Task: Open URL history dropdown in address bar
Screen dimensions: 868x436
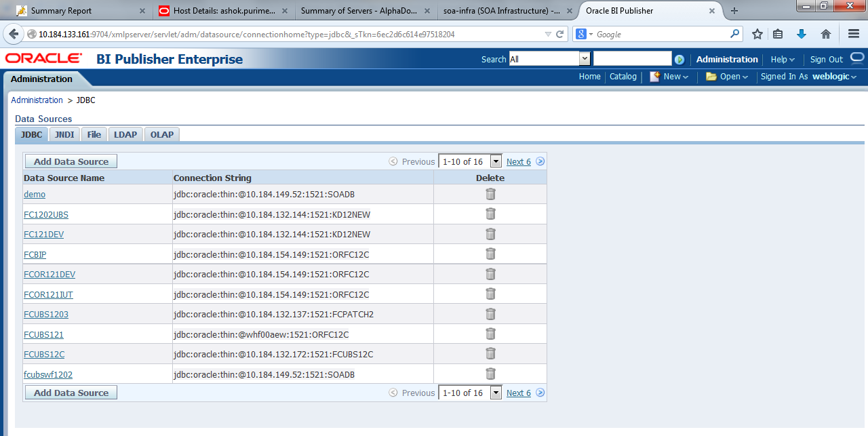Action: coord(548,34)
